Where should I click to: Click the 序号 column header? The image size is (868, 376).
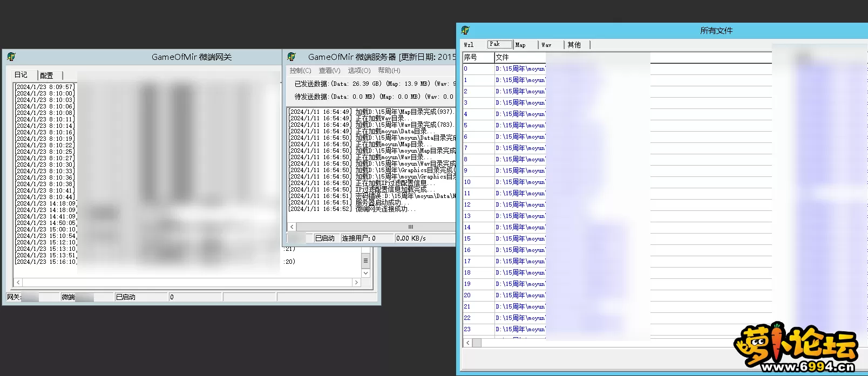[478, 57]
